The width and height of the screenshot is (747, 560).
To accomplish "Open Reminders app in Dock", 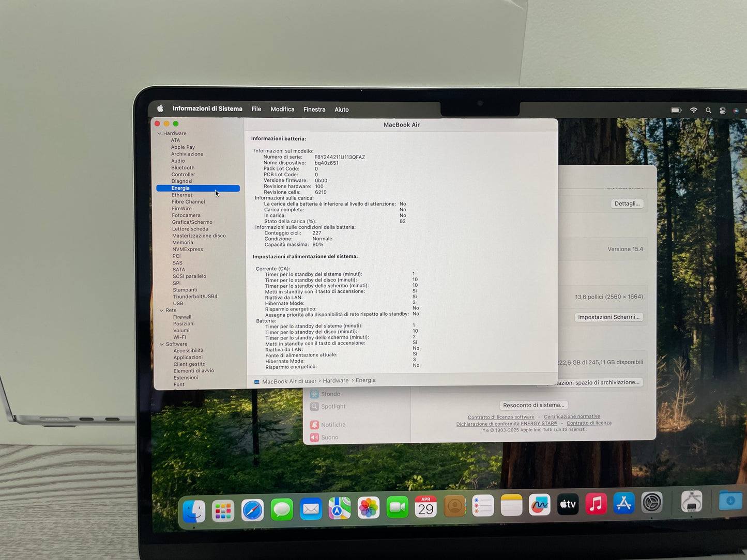I will (x=483, y=506).
